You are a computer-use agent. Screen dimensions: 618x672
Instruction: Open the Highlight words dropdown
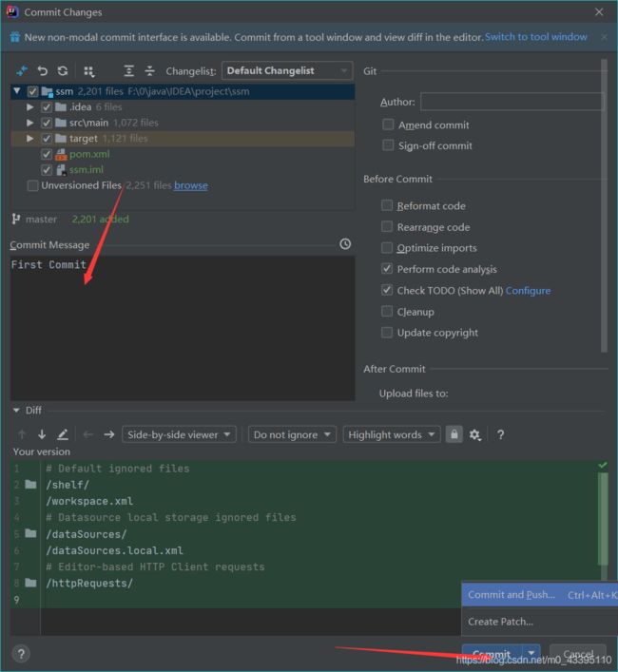[x=392, y=434]
